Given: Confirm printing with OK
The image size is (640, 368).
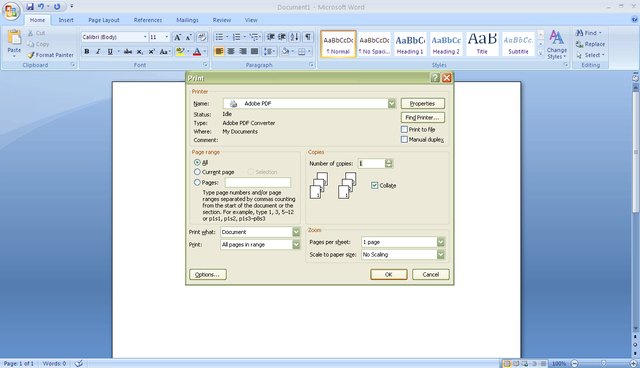Looking at the screenshot, I should (x=389, y=275).
